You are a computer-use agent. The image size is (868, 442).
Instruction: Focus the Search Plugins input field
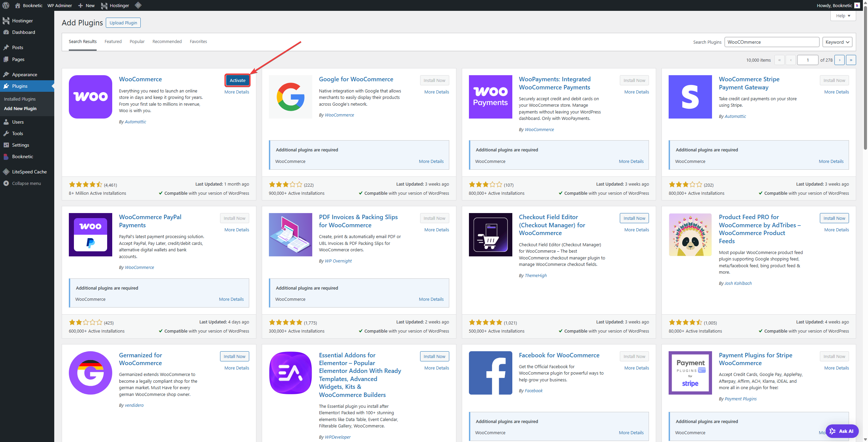(x=772, y=42)
